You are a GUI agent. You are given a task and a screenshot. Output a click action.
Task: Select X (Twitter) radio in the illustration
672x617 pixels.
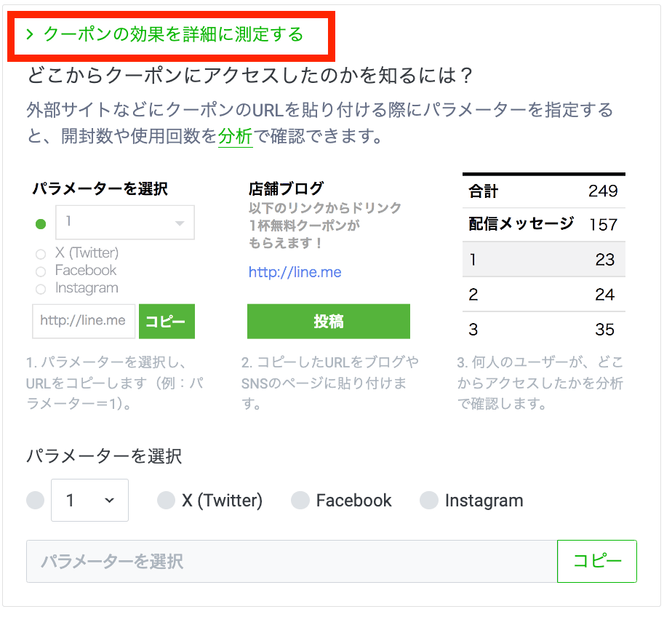click(41, 254)
